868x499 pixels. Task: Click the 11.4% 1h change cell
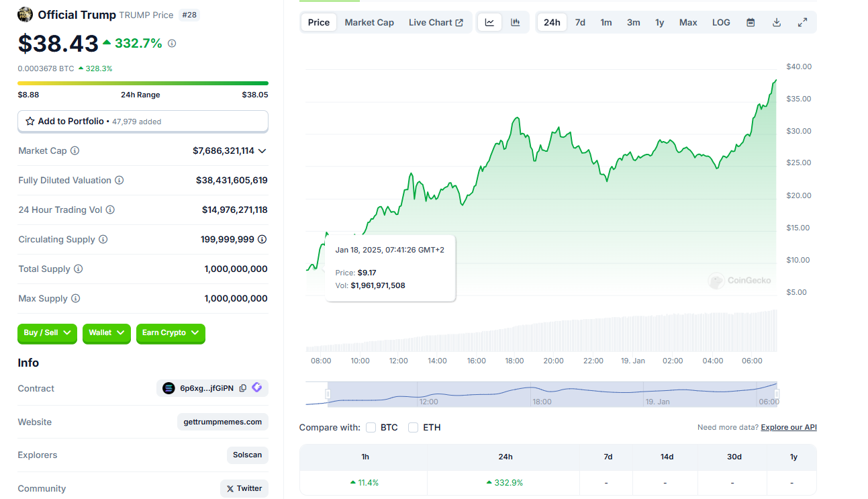coord(365,482)
